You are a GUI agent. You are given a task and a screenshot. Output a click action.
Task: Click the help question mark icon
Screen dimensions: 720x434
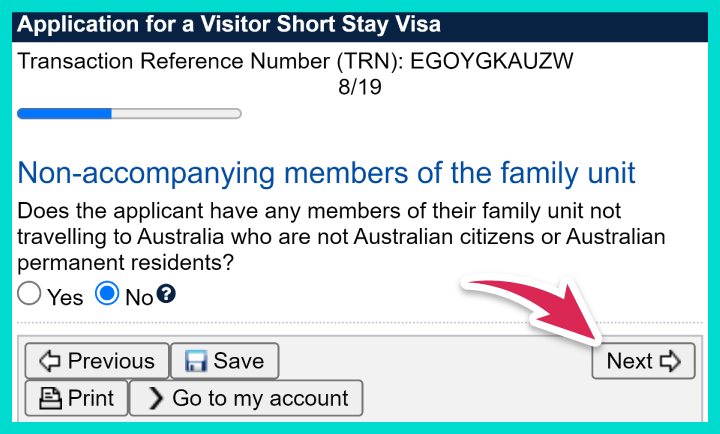click(167, 294)
